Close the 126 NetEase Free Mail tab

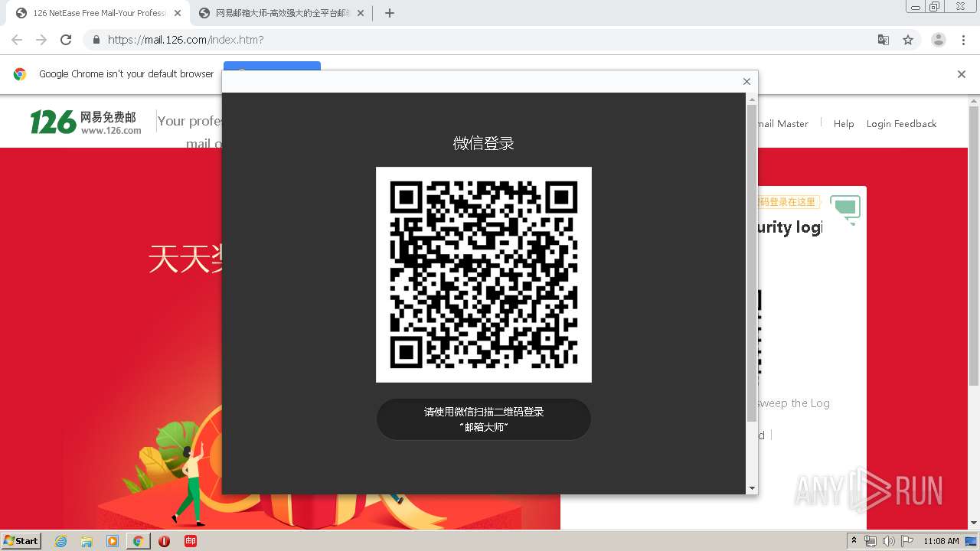coord(178,13)
